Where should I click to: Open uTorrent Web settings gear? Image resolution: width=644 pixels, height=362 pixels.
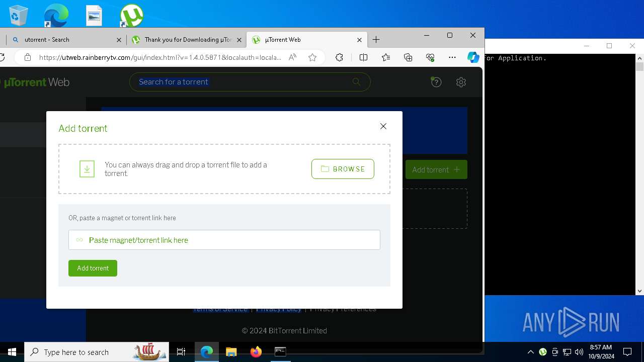pyautogui.click(x=461, y=82)
